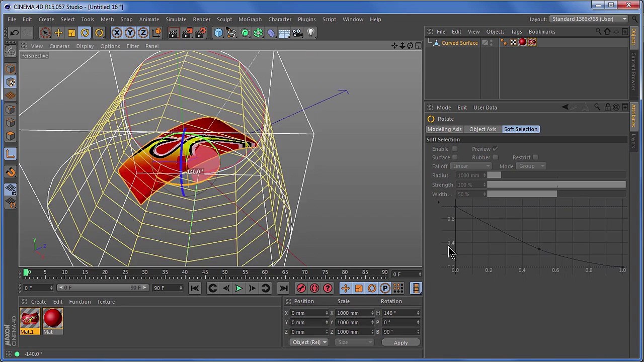Add a Cube primitive object
This screenshot has height=362, width=644.
(x=218, y=33)
